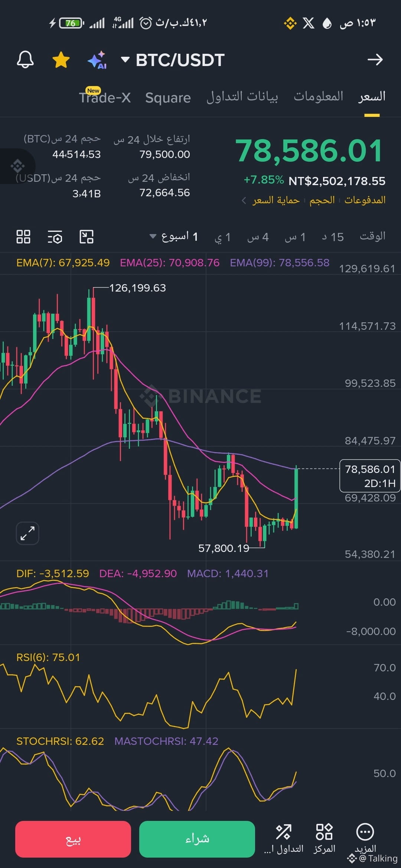This screenshot has height=868, width=401.
Task: Open chart indicator settings icon
Action: click(x=55, y=237)
